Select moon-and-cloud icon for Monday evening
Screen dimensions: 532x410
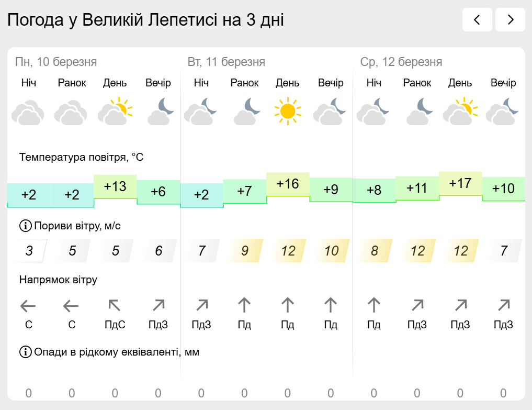[x=160, y=111]
